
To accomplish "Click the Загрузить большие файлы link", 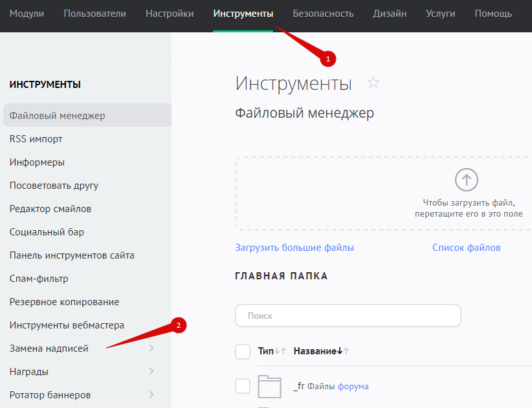I will pos(294,248).
